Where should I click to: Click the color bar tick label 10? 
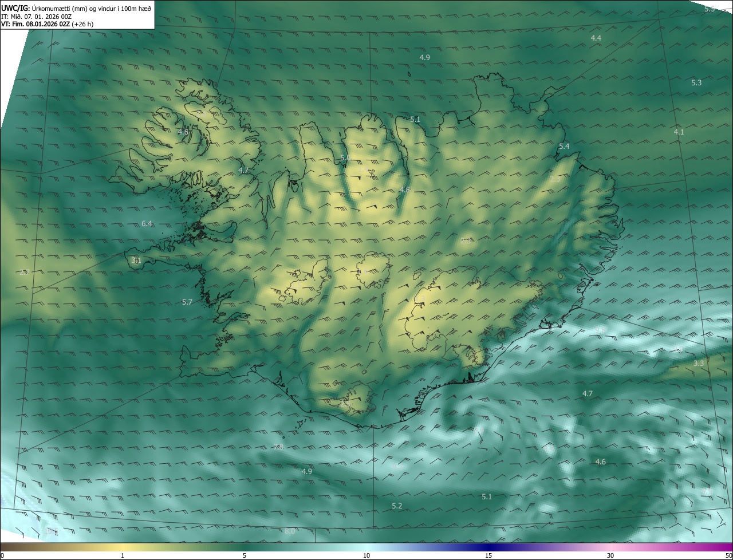click(366, 556)
